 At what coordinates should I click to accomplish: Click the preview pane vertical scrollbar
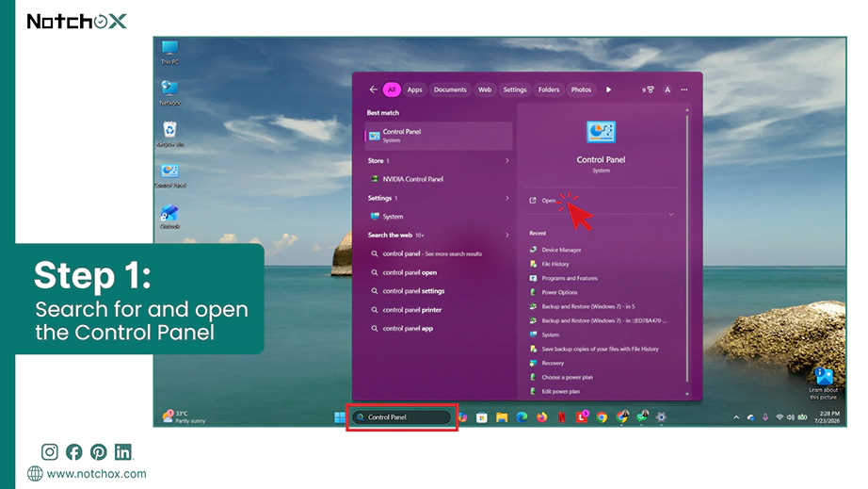coord(687,248)
